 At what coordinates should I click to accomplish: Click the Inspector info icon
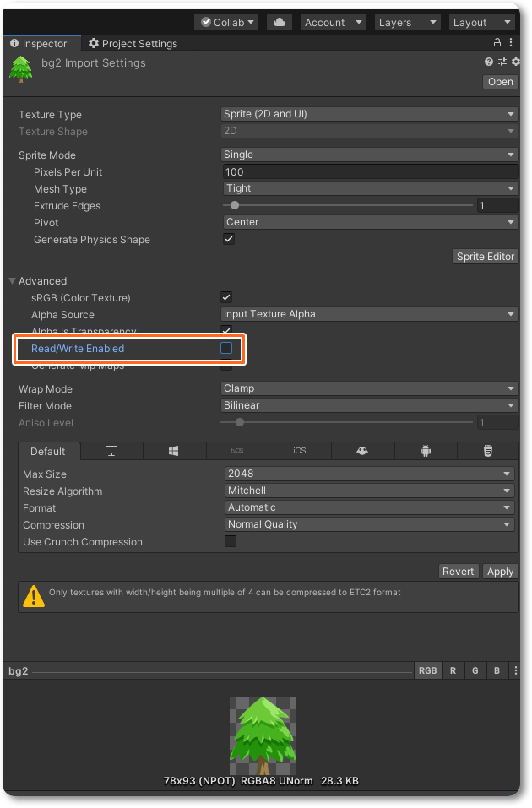(x=14, y=43)
